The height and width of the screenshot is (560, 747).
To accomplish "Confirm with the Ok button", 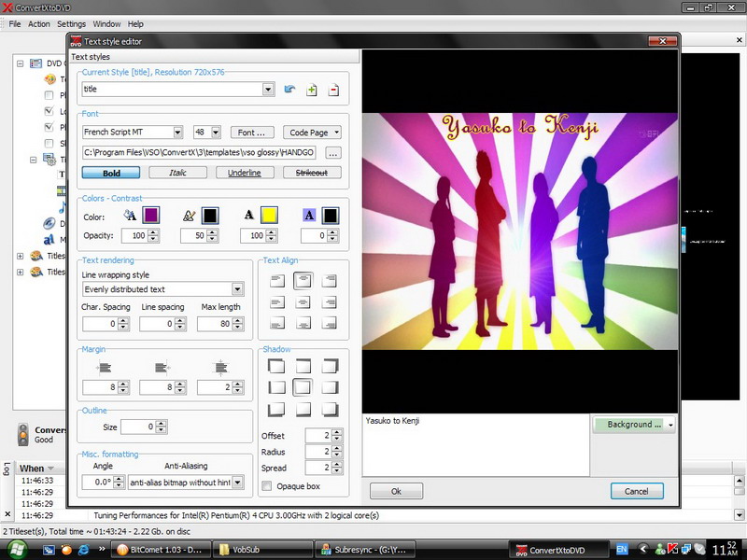I will [396, 492].
